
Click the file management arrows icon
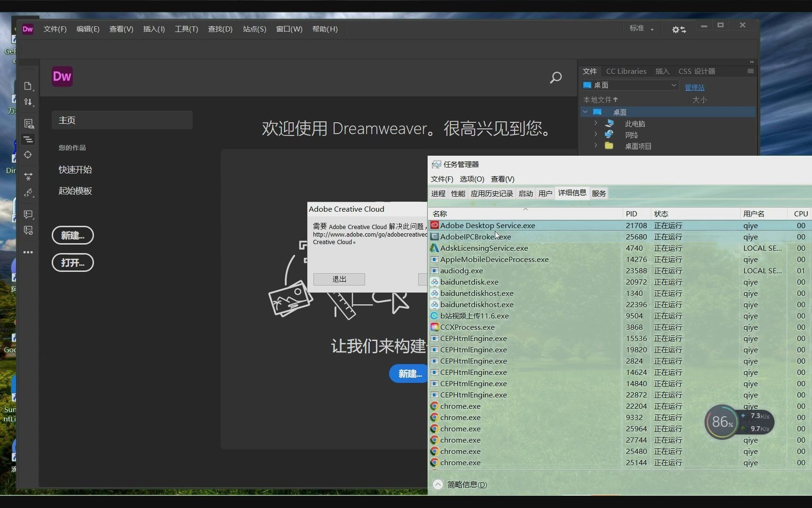[28, 102]
